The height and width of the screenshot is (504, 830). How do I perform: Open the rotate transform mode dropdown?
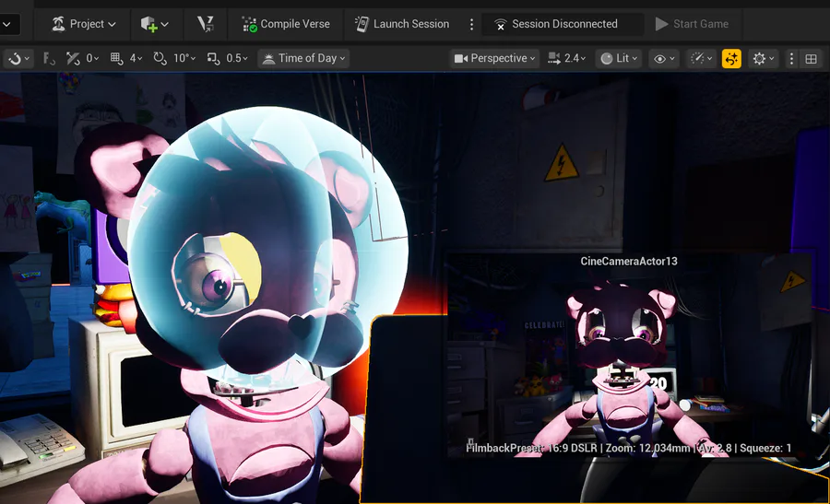coord(18,58)
